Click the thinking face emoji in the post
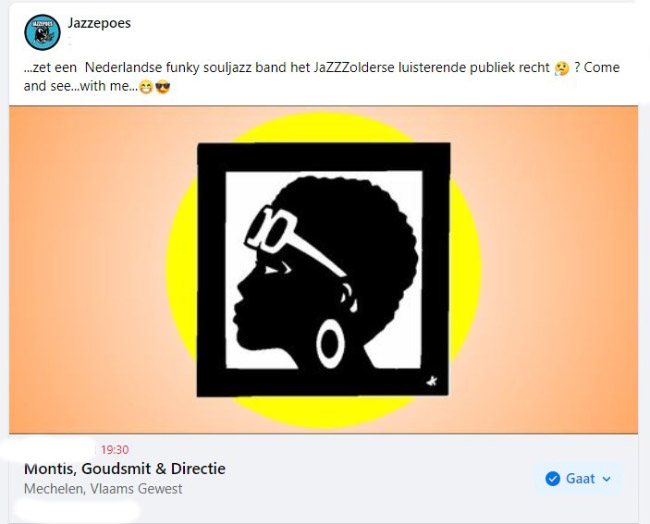Viewport: 650px width, 524px height. click(x=562, y=68)
